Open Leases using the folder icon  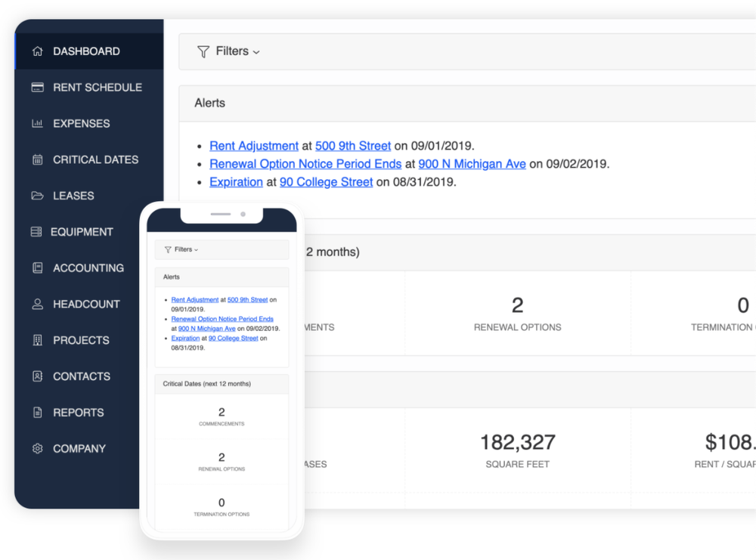click(37, 196)
